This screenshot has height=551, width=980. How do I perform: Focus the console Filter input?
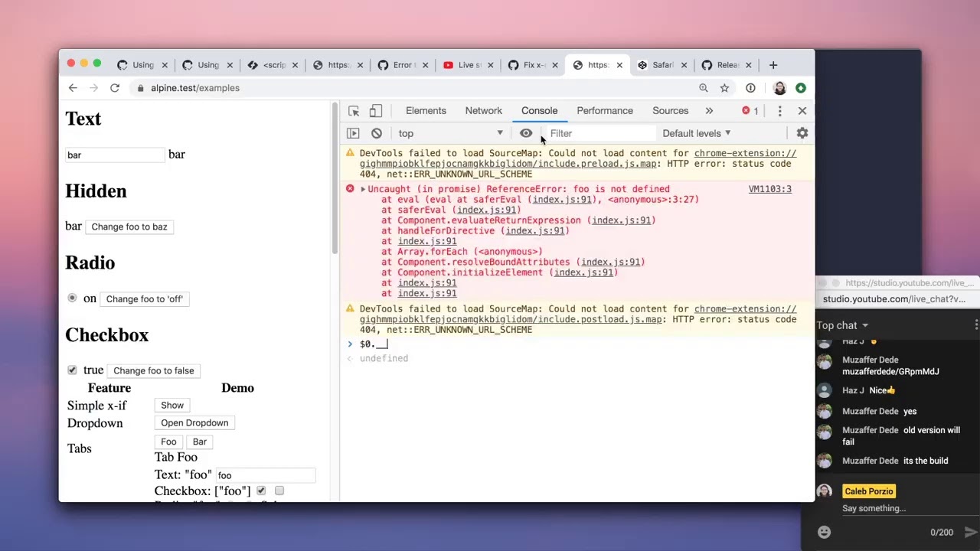(601, 133)
